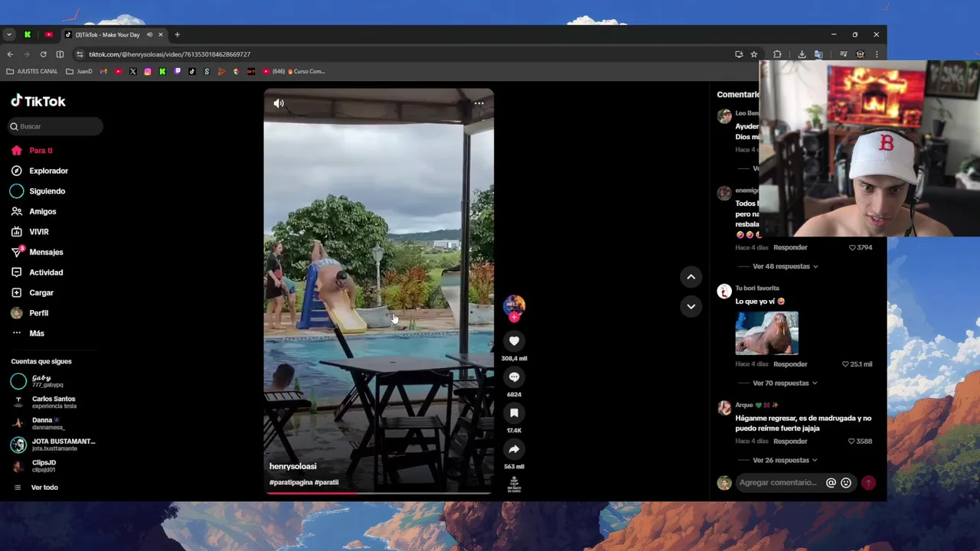The height and width of the screenshot is (551, 980).
Task: Save video with bookmark icon
Action: (514, 413)
